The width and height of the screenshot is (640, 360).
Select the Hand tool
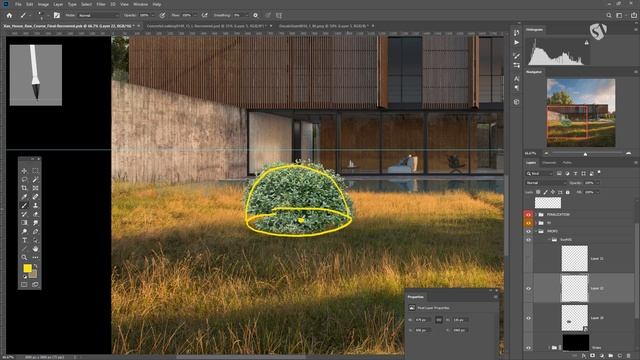pyautogui.click(x=36, y=249)
